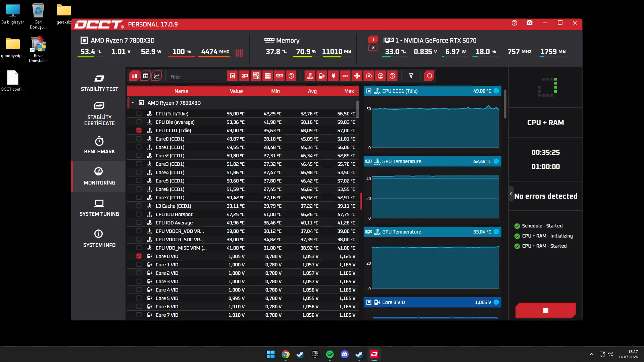This screenshot has width=644, height=362.
Task: Reset min/avg/max statistics with the refresh icon
Action: pyautogui.click(x=429, y=76)
